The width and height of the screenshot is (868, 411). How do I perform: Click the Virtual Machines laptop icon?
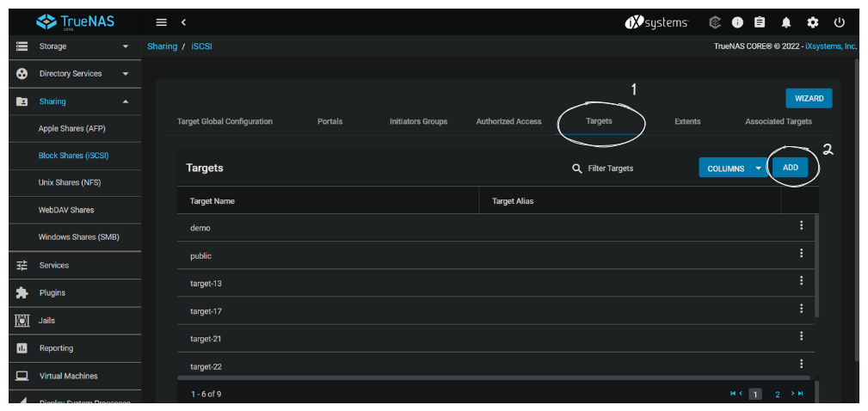point(22,376)
